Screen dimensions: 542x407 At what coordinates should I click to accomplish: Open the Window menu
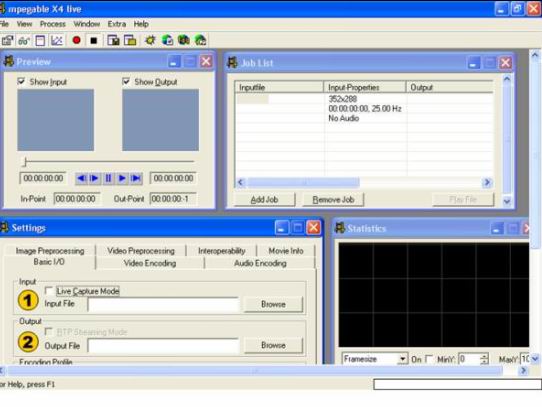[87, 24]
